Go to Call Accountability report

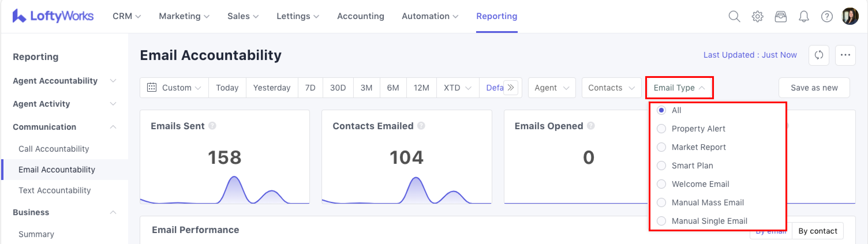[x=54, y=149]
